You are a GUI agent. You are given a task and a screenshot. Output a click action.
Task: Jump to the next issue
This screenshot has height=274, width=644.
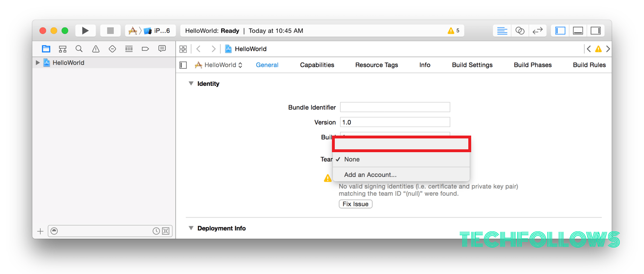[608, 49]
